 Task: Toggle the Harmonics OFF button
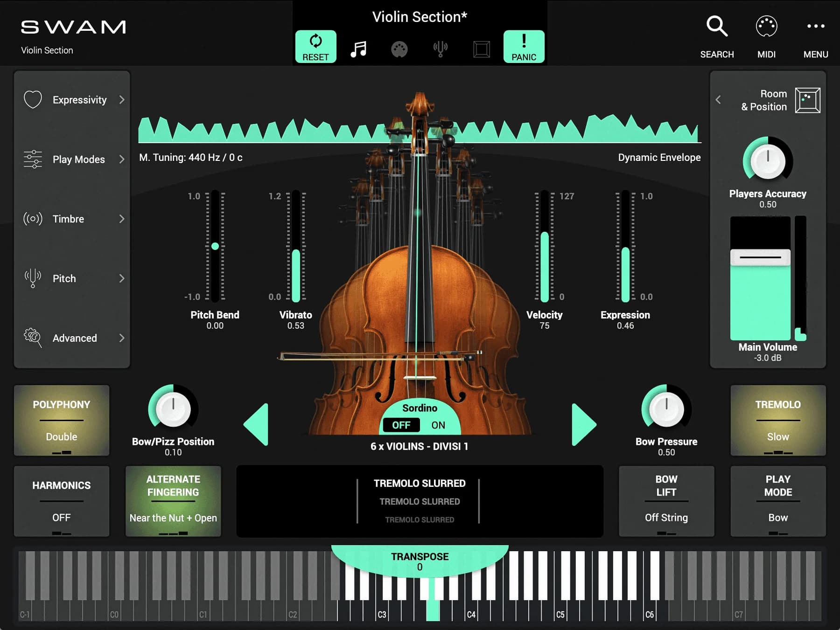coord(62,501)
